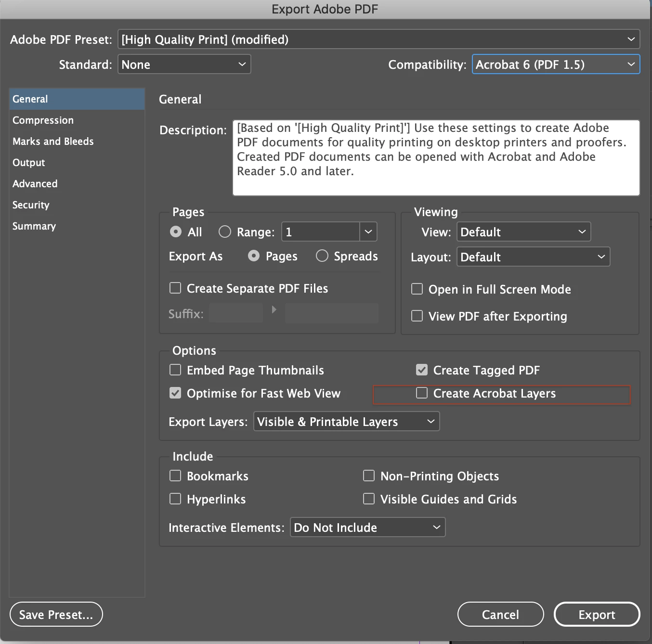Open the Advanced settings category
Screen dimensions: 652x644
pos(77,183)
